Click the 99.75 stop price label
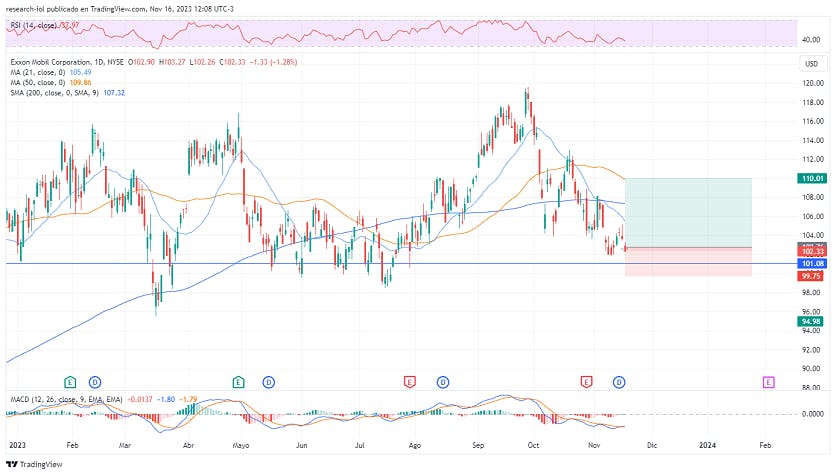836x475 pixels. (x=812, y=276)
